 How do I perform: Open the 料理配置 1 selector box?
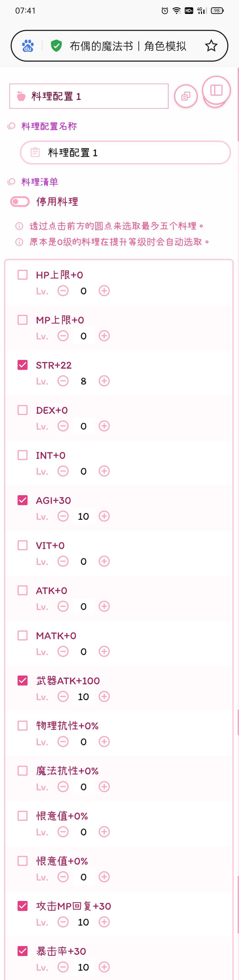pos(89,96)
